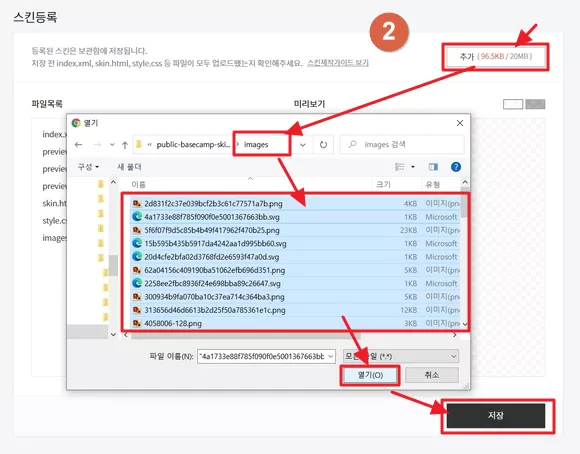The width and height of the screenshot is (580, 454).
Task: Click the Edge icon of 20d4cfe2...svg
Action: [x=137, y=256]
